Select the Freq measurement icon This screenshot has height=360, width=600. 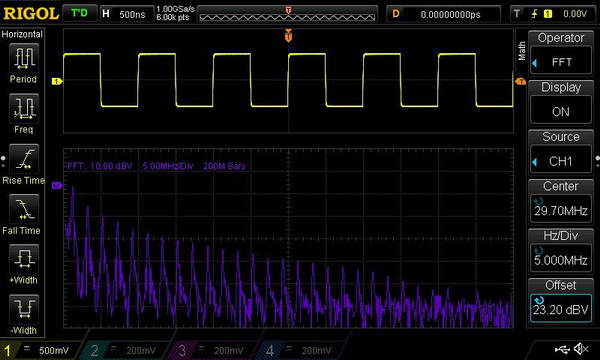tap(24, 108)
